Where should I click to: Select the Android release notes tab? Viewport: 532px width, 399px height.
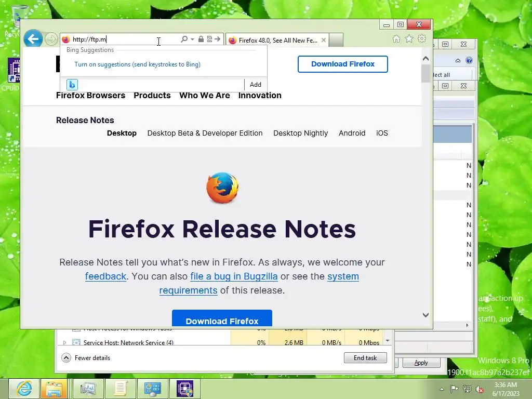[x=352, y=133]
